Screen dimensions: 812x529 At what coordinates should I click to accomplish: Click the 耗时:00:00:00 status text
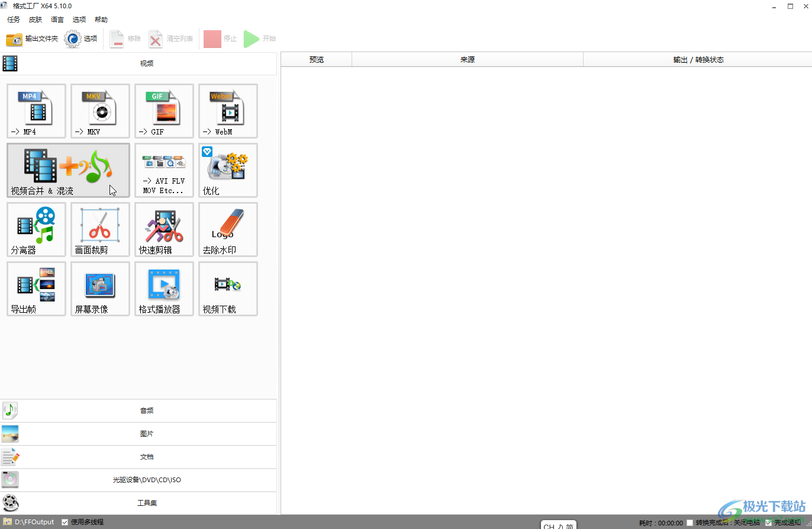pos(661,524)
